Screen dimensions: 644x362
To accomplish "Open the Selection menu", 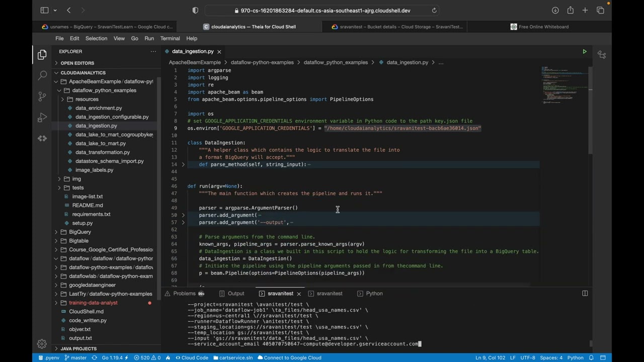I will (96, 38).
